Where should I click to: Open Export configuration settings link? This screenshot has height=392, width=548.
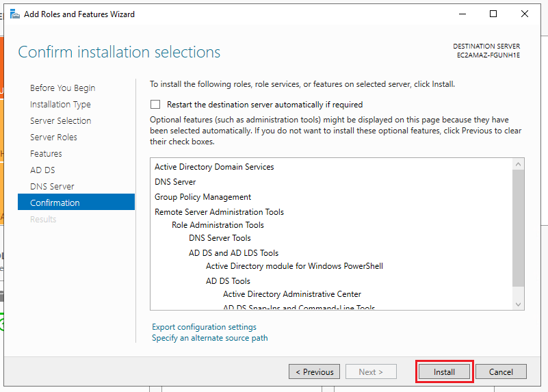coord(204,327)
